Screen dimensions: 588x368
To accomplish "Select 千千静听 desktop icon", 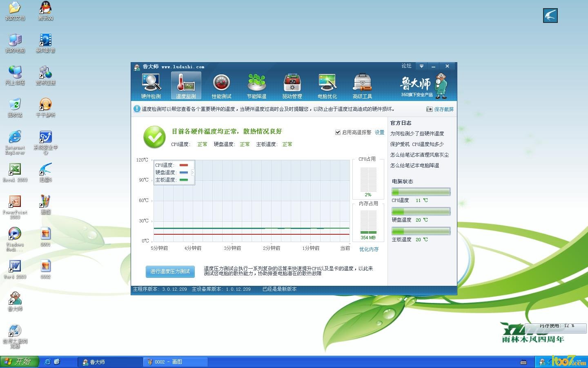I will click(46, 108).
